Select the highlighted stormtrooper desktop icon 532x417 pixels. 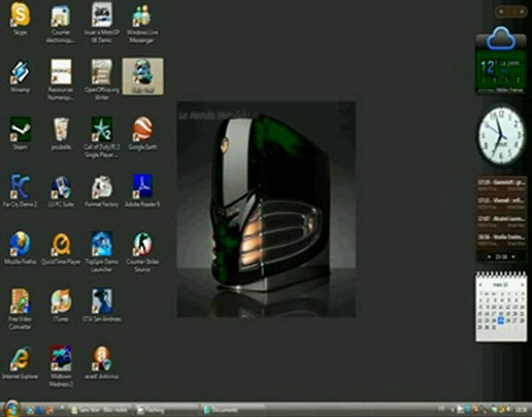[x=143, y=76]
